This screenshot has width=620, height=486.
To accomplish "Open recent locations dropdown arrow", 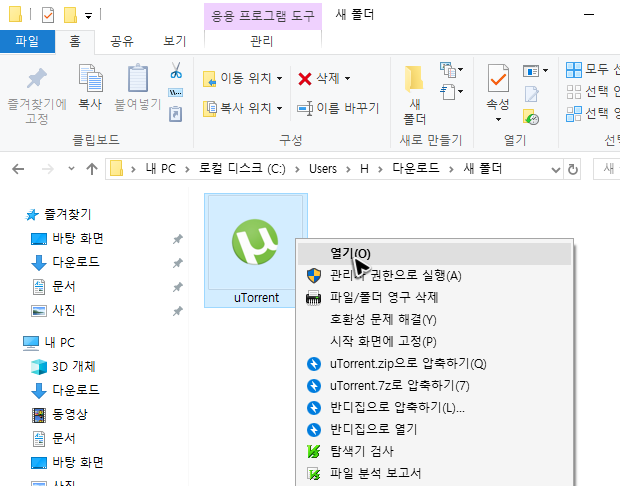I will click(71, 168).
